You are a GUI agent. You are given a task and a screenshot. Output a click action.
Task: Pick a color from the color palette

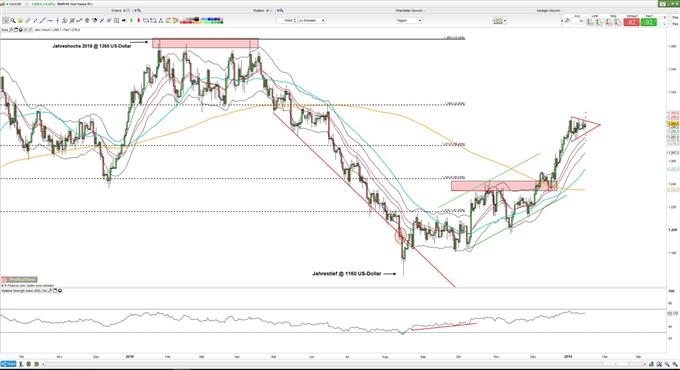[x=202, y=20]
